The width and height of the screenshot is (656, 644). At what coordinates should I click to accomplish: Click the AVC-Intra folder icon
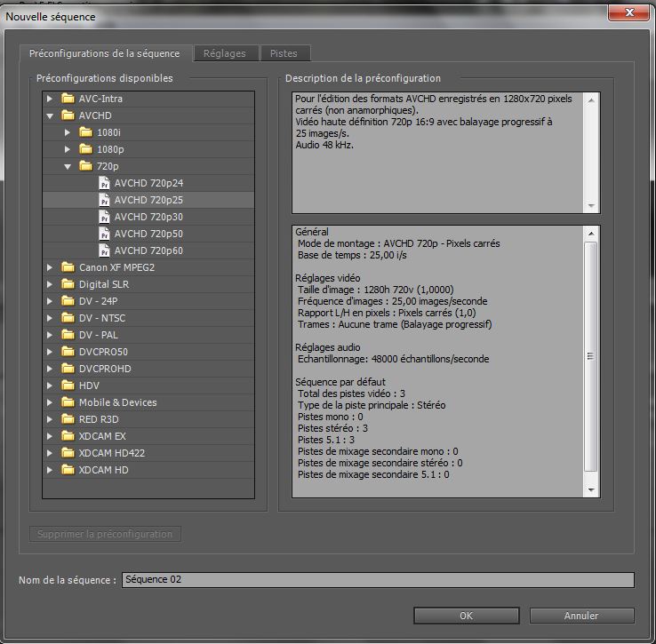click(x=68, y=99)
